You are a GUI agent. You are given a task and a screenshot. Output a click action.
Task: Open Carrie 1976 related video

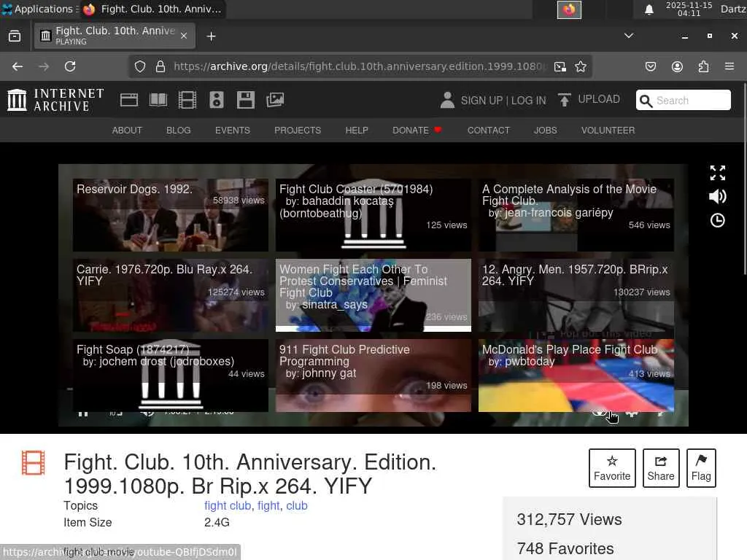pos(171,295)
